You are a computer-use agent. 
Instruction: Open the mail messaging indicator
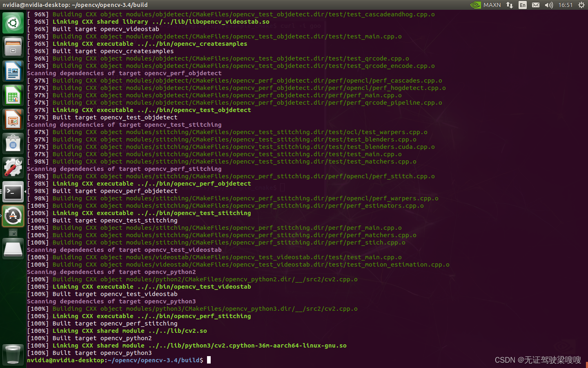pyautogui.click(x=536, y=5)
